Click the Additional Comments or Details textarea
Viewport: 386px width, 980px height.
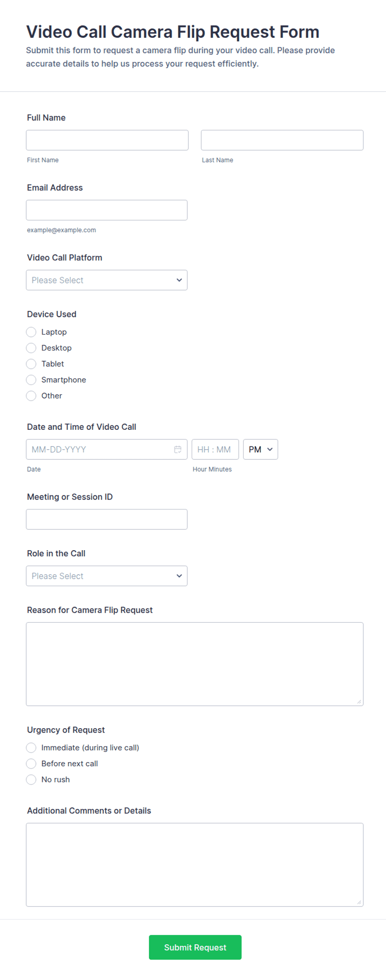[195, 865]
